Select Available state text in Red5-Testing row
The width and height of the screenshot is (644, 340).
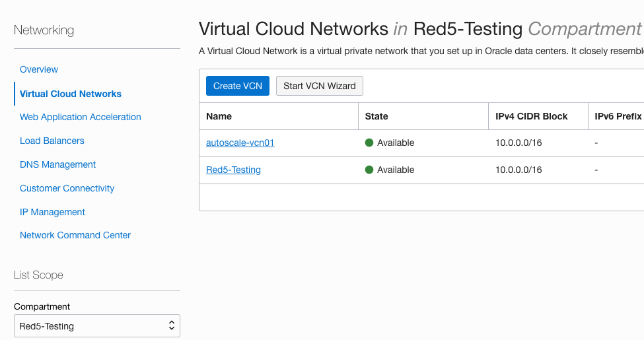coord(396,170)
